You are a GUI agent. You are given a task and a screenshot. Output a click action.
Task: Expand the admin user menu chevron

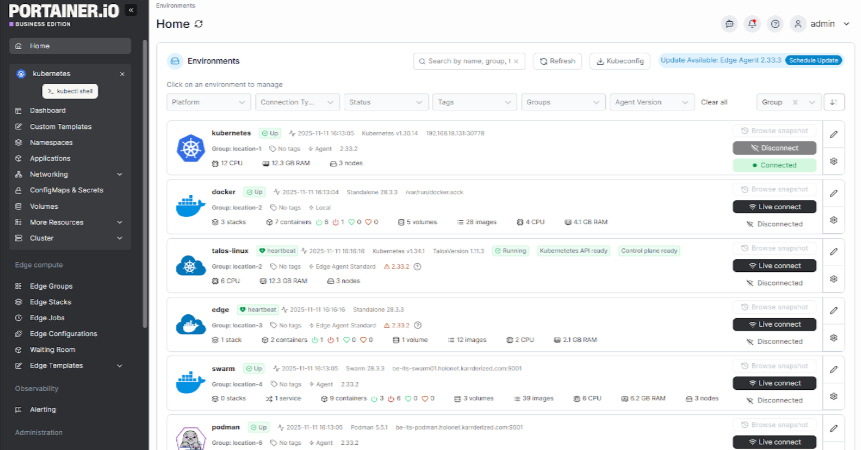click(x=846, y=24)
